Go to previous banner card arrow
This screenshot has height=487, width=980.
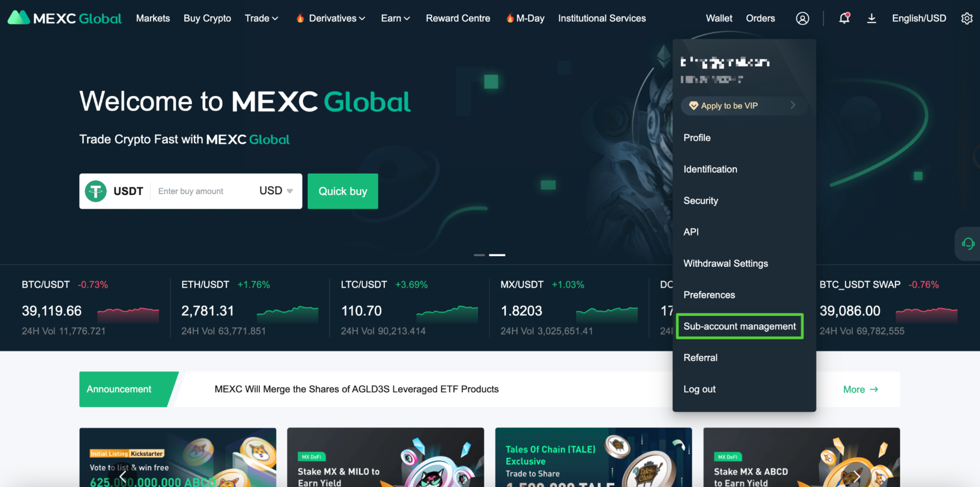(122, 476)
